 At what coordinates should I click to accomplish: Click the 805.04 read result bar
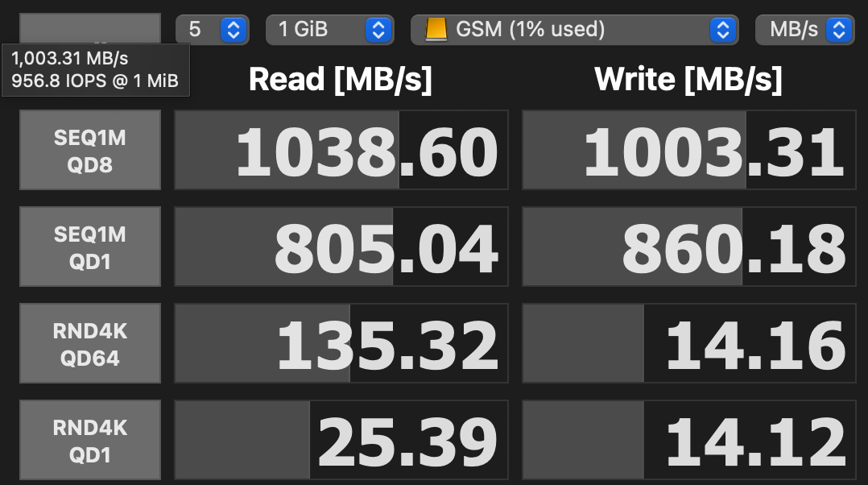pyautogui.click(x=341, y=247)
